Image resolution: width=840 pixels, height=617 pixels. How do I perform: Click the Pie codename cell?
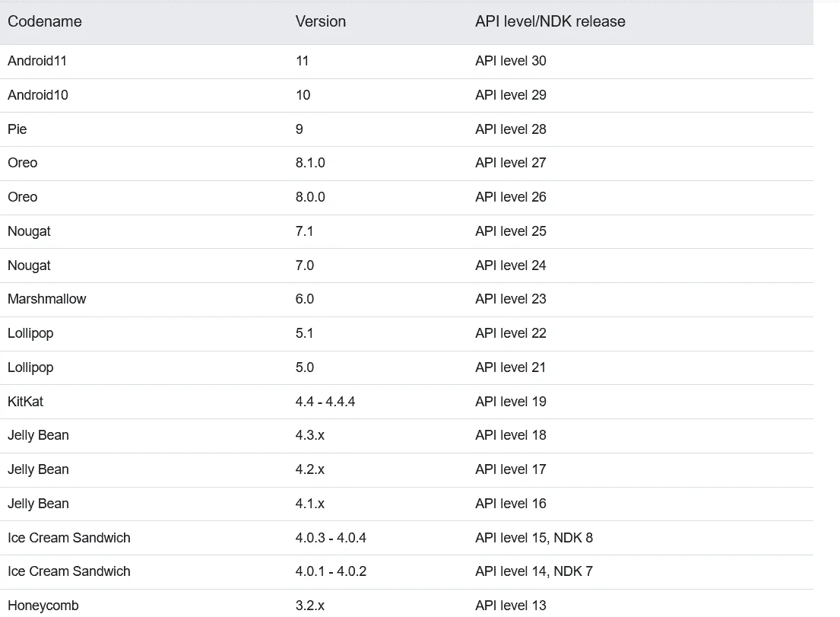17,129
